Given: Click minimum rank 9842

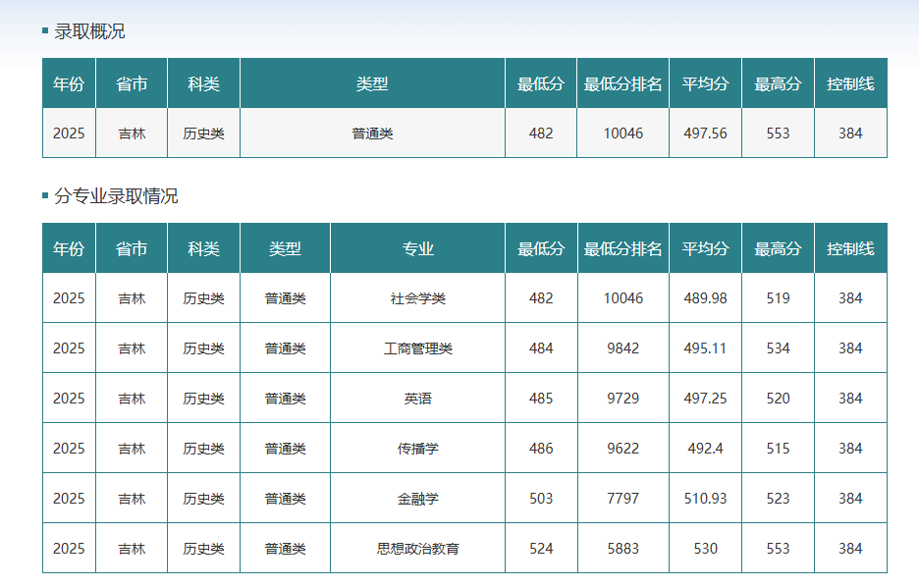Looking at the screenshot, I should tap(623, 348).
